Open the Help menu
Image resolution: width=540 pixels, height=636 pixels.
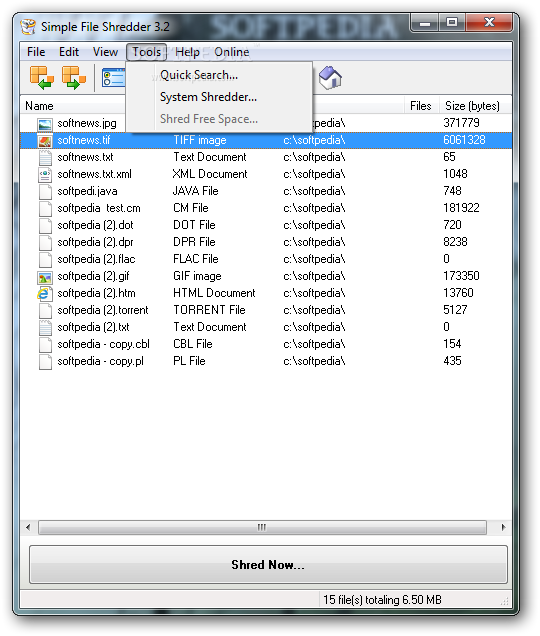pos(187,52)
